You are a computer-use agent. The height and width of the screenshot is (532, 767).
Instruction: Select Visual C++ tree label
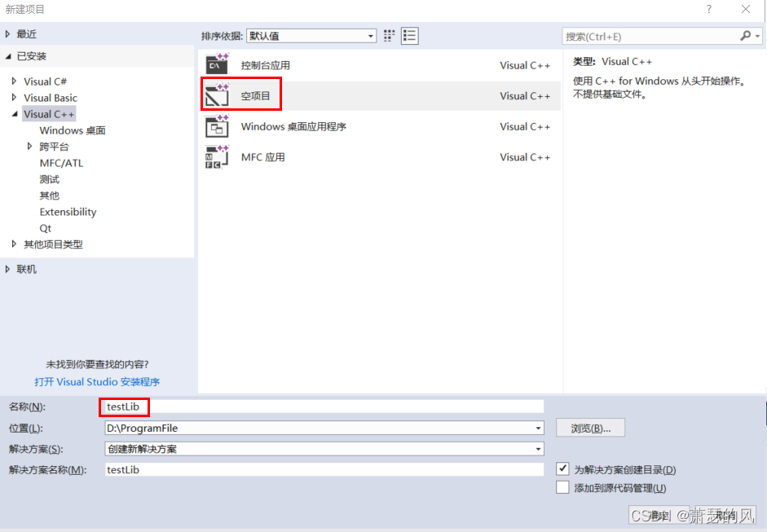49,114
